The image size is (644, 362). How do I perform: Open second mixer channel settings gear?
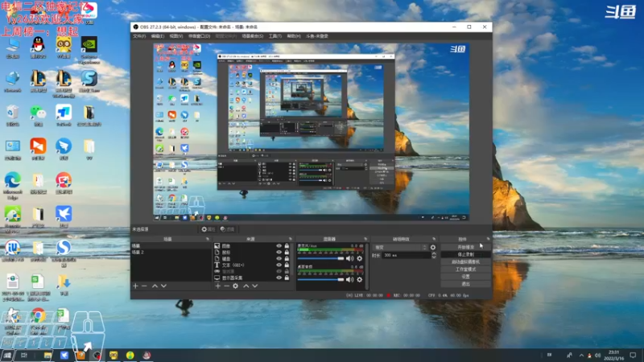(360, 279)
